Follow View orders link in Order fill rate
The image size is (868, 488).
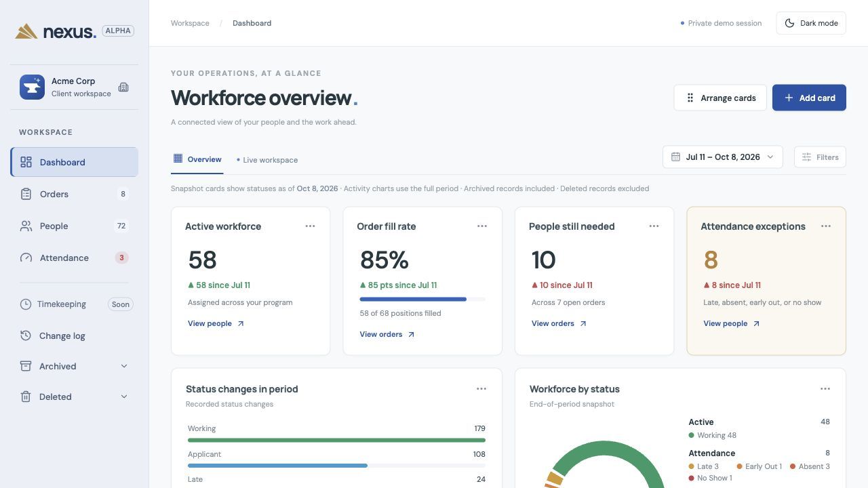click(x=387, y=334)
